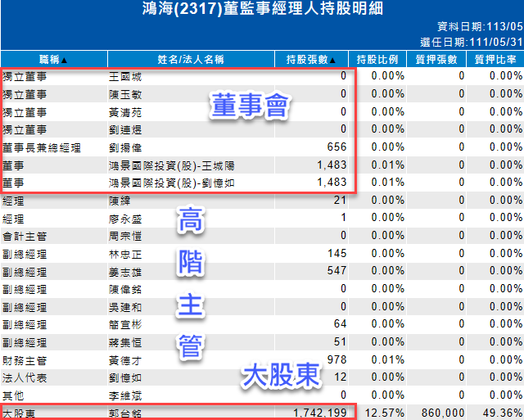This screenshot has width=524, height=420.
Task: Select 鴻景國際投資(股)-王城陽 entry
Action: (171, 165)
